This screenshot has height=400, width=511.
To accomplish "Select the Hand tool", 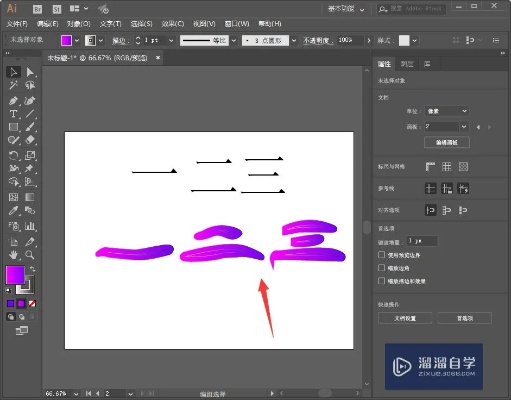I will coord(13,255).
